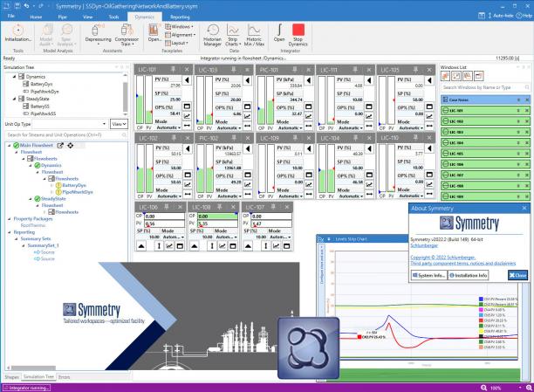
Task: Click Search Windows by Name field
Action: [x=485, y=87]
